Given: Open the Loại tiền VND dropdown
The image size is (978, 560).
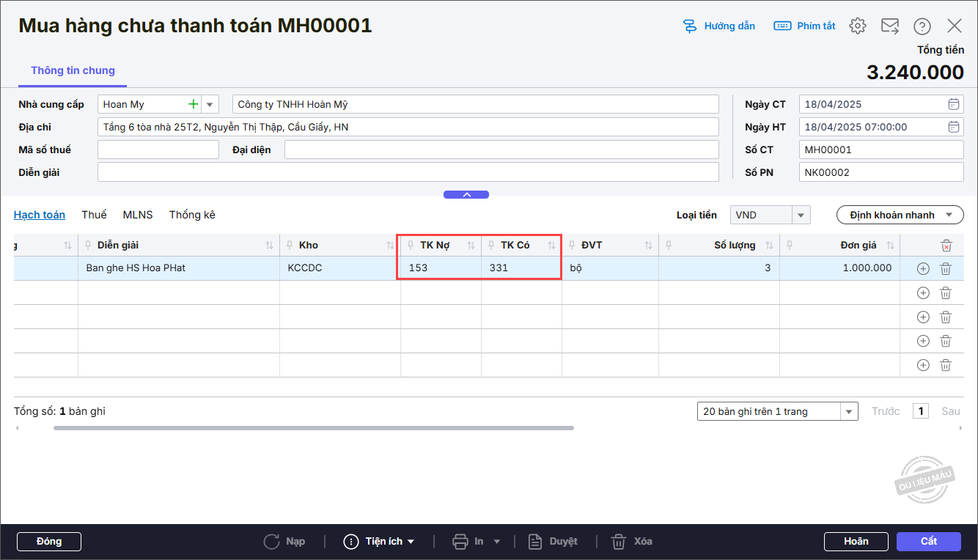Looking at the screenshot, I should (801, 215).
